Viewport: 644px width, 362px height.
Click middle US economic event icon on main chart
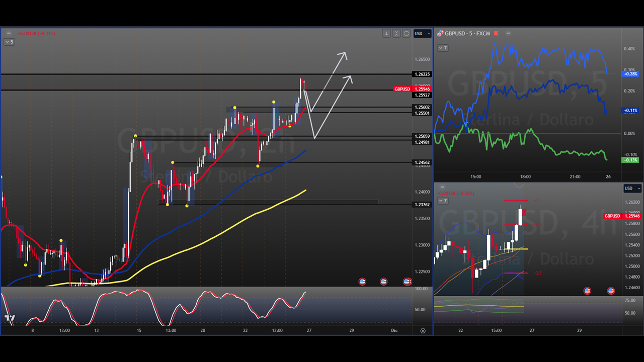(383, 282)
